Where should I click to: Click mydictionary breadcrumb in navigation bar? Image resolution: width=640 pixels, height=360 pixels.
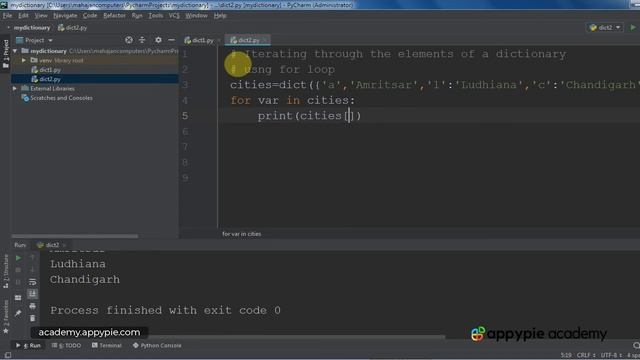click(32, 28)
